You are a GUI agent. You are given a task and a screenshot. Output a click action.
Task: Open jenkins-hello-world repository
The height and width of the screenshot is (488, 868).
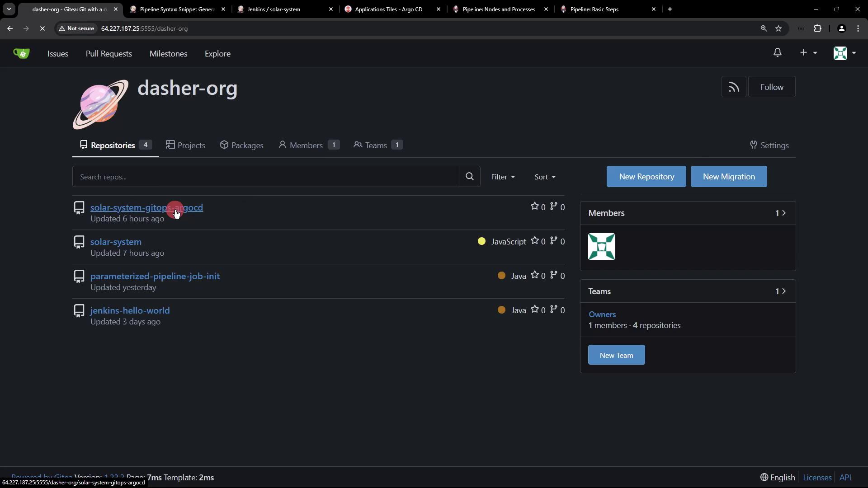(130, 310)
